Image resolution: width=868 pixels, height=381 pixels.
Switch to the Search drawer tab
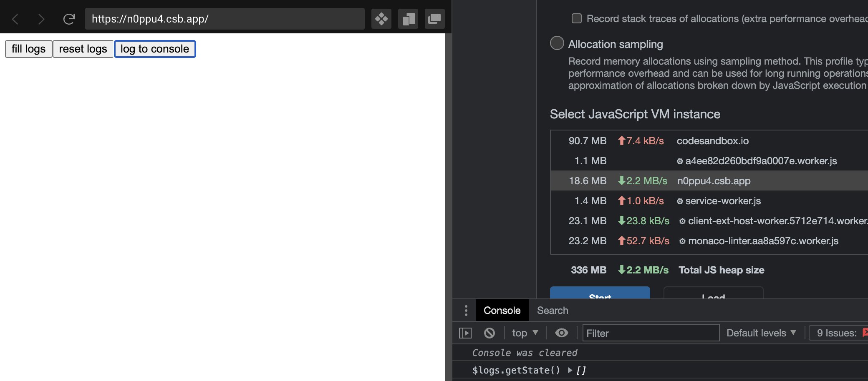[553, 311]
